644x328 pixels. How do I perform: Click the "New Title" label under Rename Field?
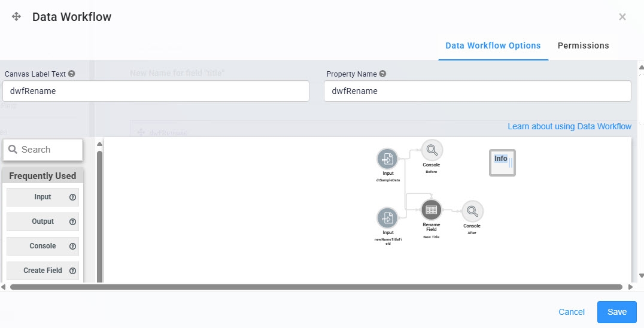432,237
